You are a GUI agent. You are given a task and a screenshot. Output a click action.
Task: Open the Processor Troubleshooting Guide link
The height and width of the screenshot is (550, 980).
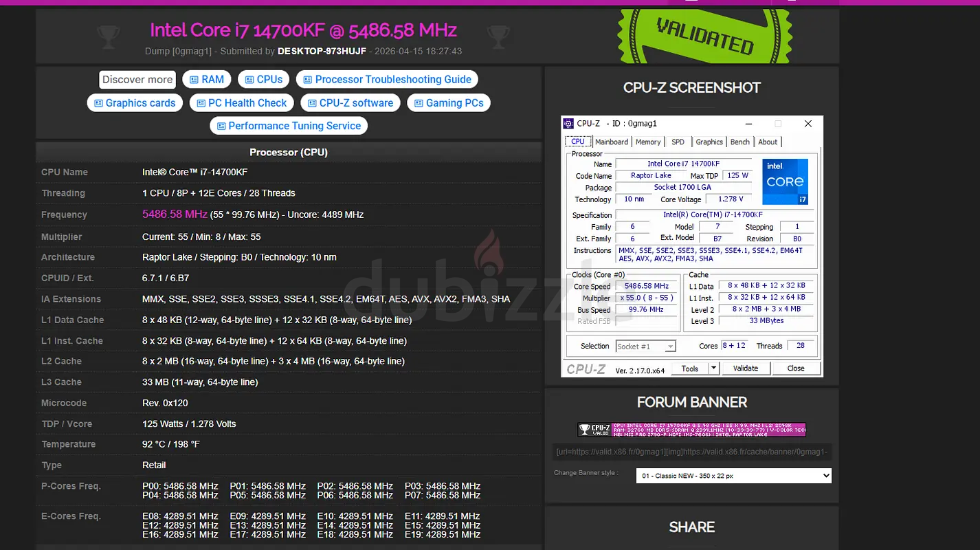(387, 80)
